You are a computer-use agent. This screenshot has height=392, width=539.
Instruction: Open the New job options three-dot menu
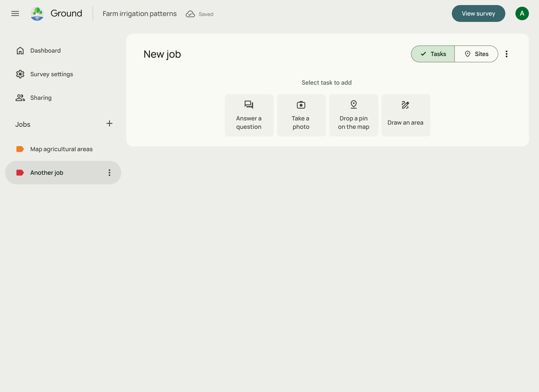[x=507, y=54]
